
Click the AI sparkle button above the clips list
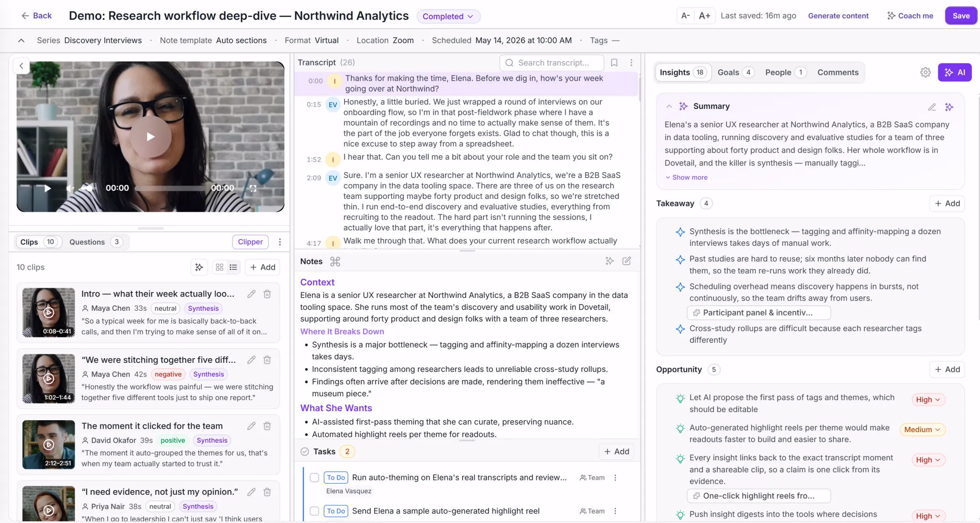(199, 267)
